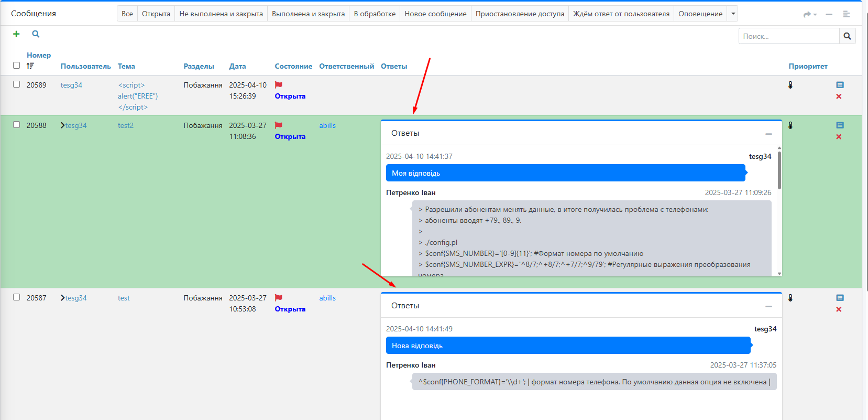Run the search with the magnifier button
This screenshot has width=868, height=420.
coord(847,36)
